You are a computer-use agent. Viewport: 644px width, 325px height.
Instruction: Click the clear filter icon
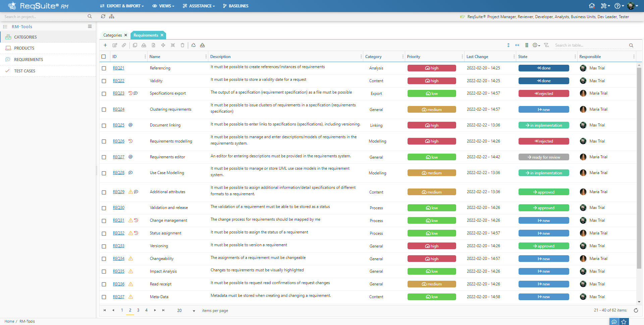point(547,45)
